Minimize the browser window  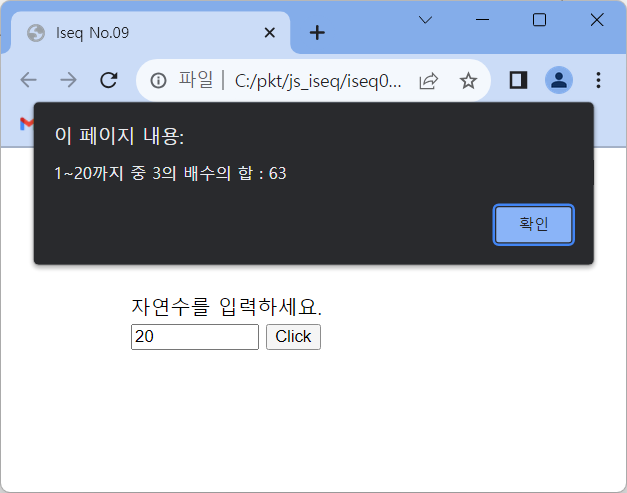coord(483,20)
